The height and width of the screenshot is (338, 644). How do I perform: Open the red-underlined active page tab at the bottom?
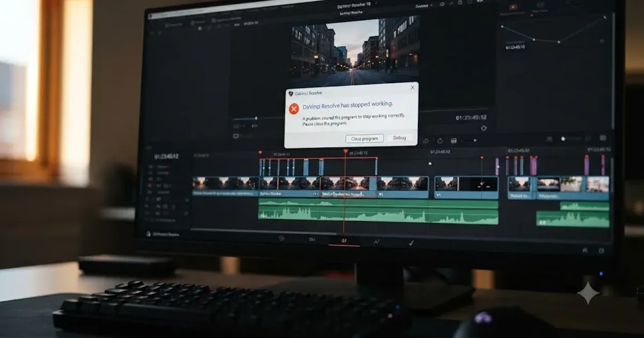[x=344, y=241]
